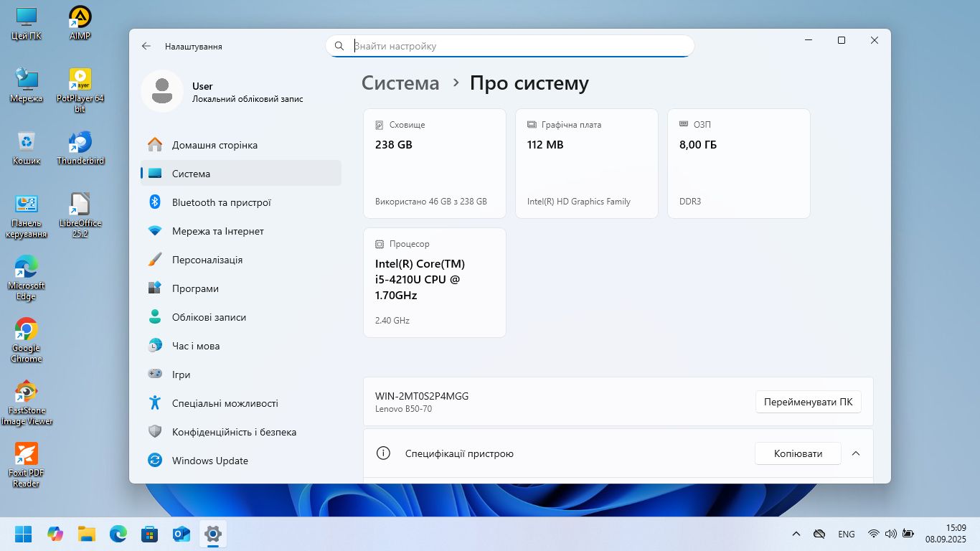Open Програми settings category
980x551 pixels.
[241, 288]
